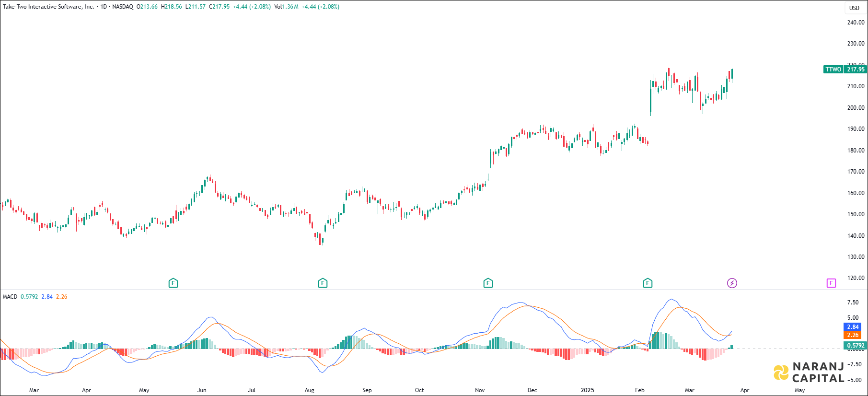Click the blue 2.84 MACD value in legend
868x396 pixels.
[47, 297]
